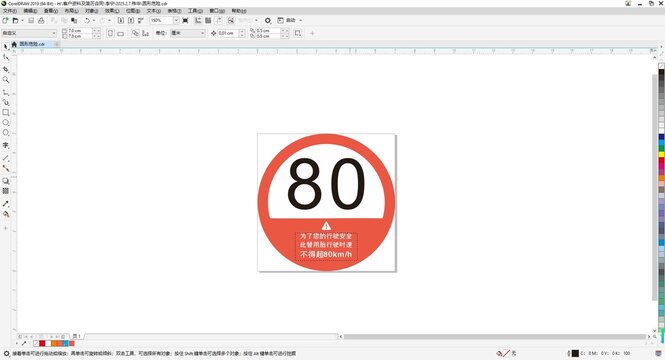Screen dimensions: 665x360
Task: Go to the Welcome home icon tab
Action: [14, 44]
